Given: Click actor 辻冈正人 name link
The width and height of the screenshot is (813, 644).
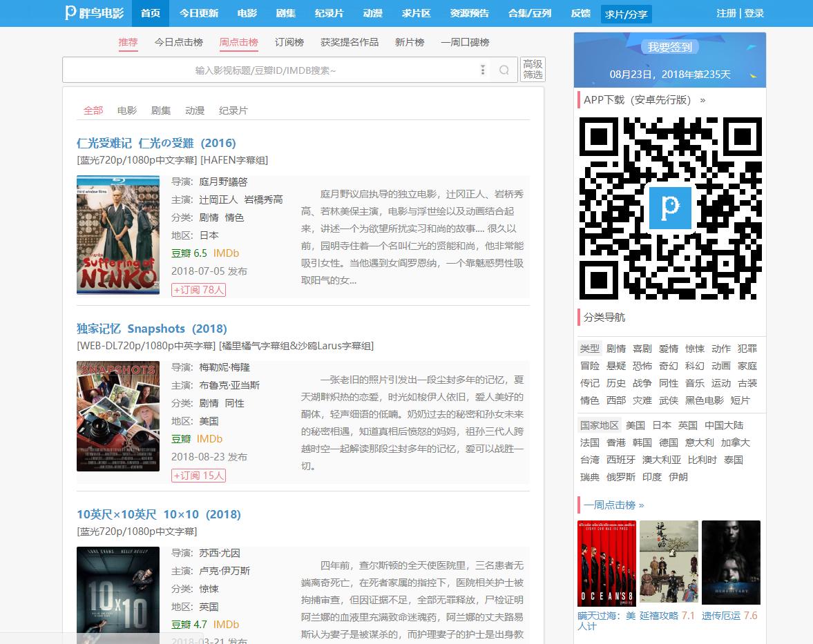Looking at the screenshot, I should point(218,199).
